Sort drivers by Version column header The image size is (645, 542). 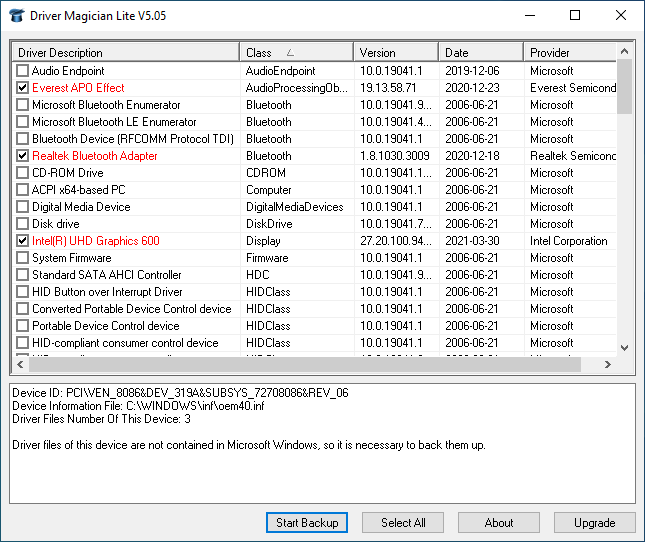[x=395, y=52]
